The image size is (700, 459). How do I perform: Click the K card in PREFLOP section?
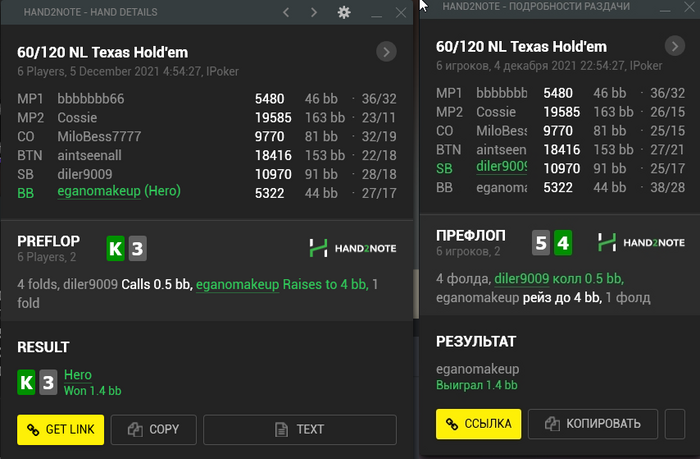(x=116, y=248)
